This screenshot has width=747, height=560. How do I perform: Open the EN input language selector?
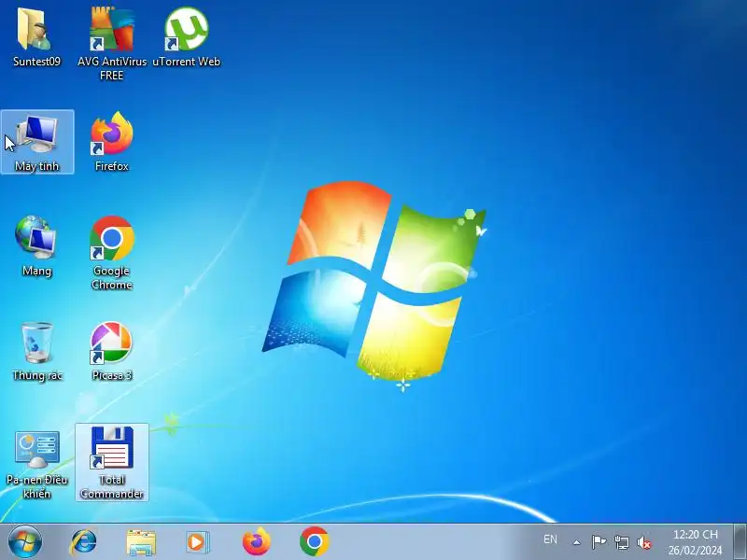coord(550,539)
